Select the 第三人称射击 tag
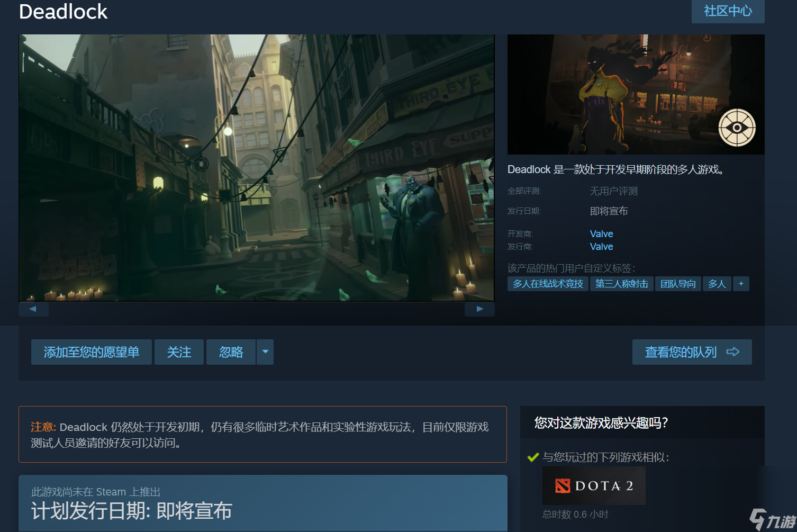The height and width of the screenshot is (532, 797). tap(621, 284)
